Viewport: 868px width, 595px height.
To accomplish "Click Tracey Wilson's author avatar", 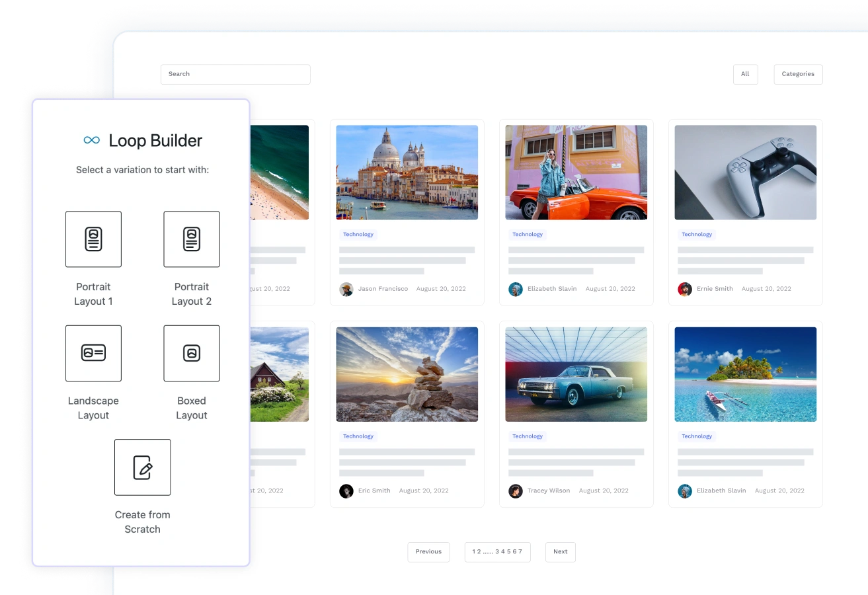I will tap(516, 491).
